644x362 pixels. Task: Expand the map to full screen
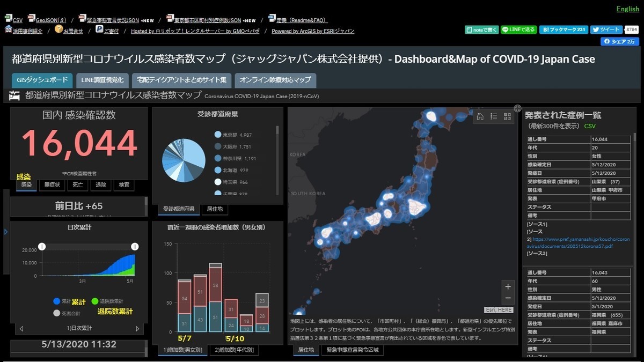[x=517, y=108]
